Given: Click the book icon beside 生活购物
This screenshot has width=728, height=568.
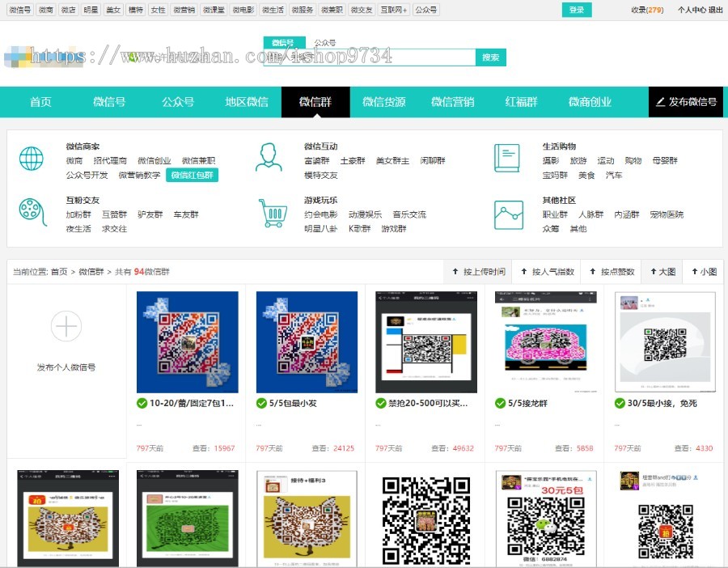Looking at the screenshot, I should [x=506, y=158].
